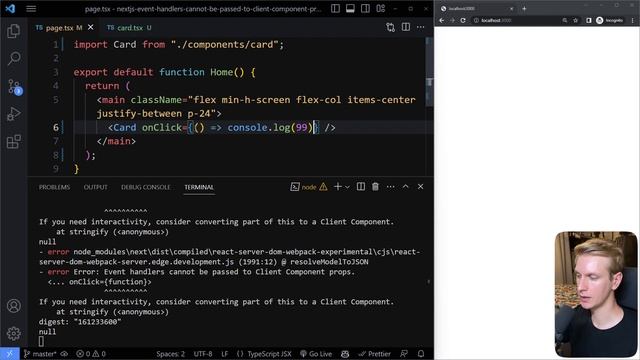Change indentation via Spaces: 2

pos(171,354)
